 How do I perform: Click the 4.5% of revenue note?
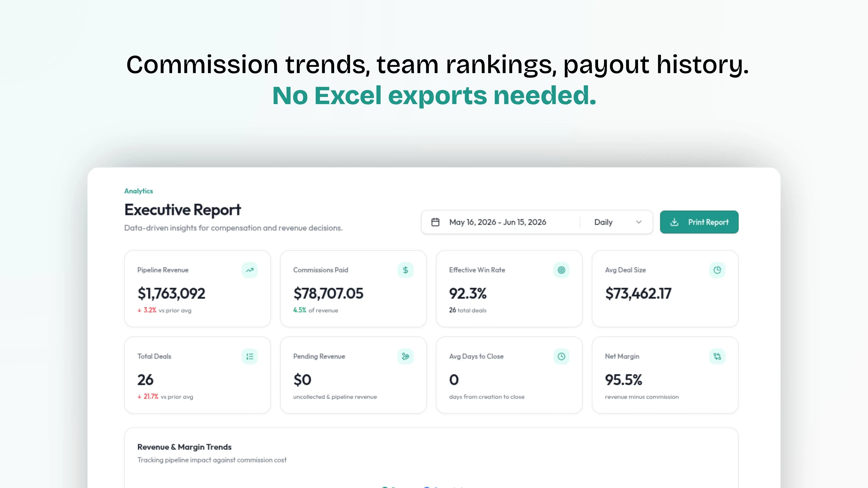pyautogui.click(x=315, y=310)
